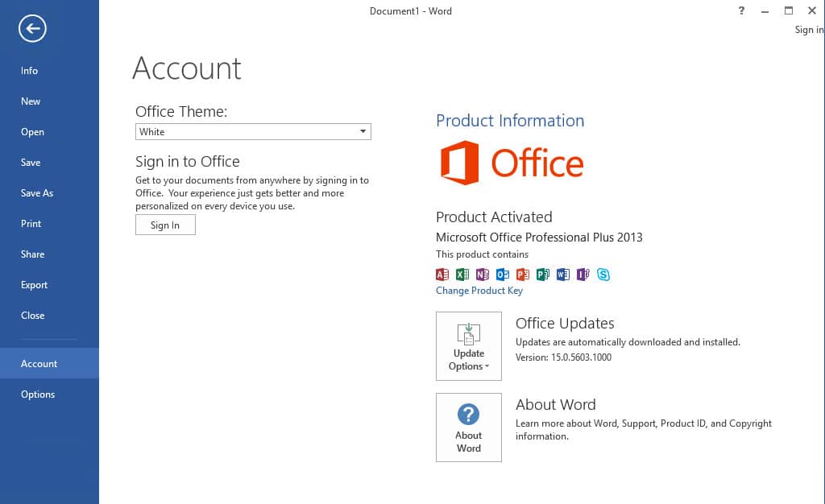
Task: Click the Change Product Key link
Action: point(479,291)
